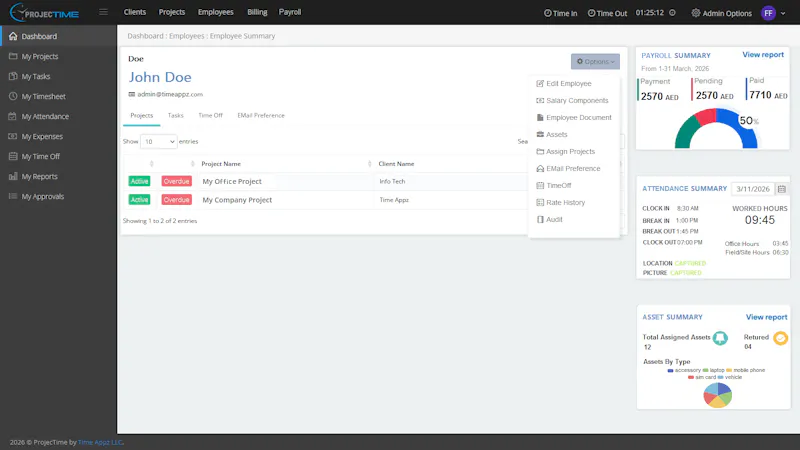Screen dimensions: 800x450
Task: Click the Assets By Type pie chart
Action: click(x=717, y=395)
